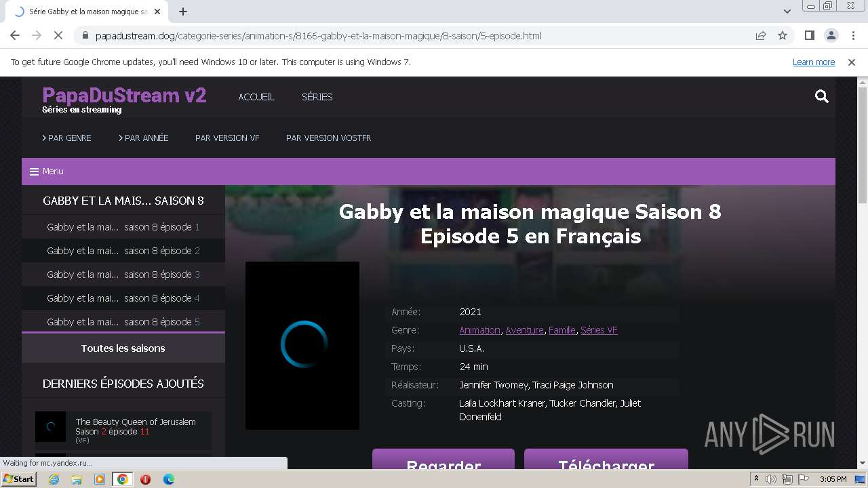
Task: Open the Windows Start menu
Action: (x=19, y=479)
